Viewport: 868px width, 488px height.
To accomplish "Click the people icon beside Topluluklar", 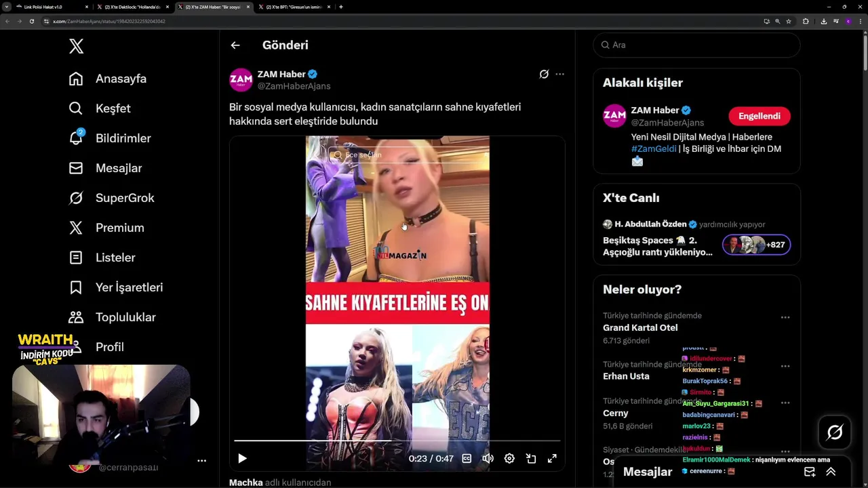I will (76, 317).
